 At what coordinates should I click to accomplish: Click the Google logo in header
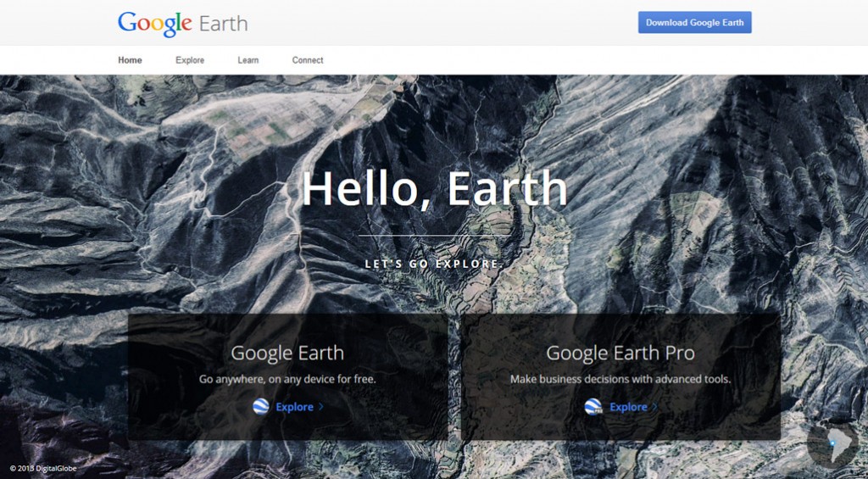(x=155, y=24)
